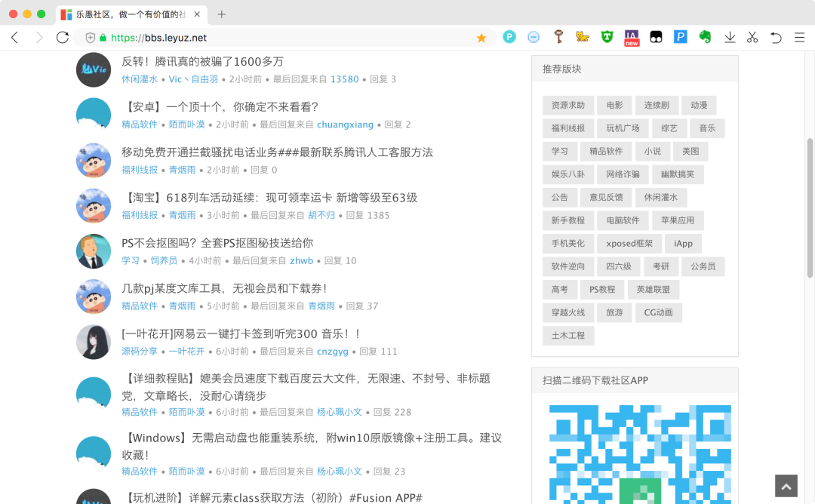Click the cat-shaped extension icon
Image resolution: width=815 pixels, height=504 pixels.
click(x=582, y=37)
